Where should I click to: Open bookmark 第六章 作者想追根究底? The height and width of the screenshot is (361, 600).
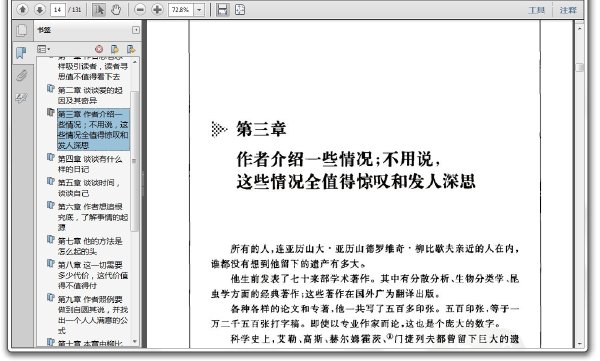pos(93,217)
